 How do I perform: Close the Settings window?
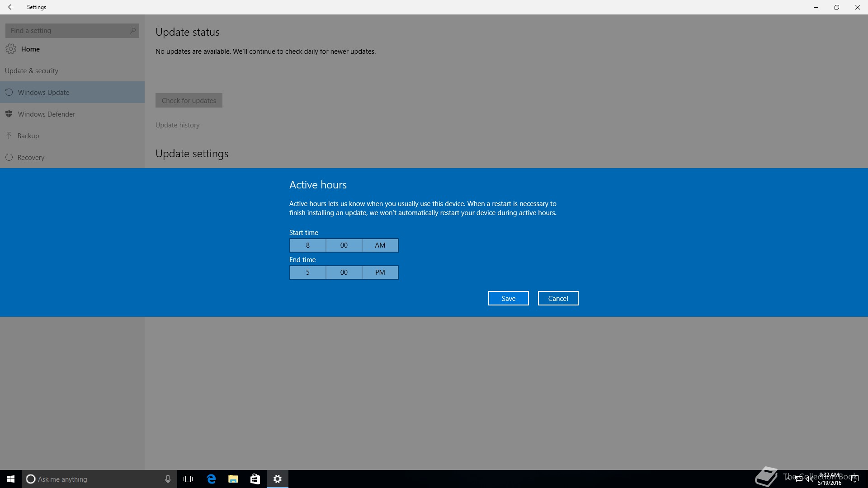[x=858, y=7]
